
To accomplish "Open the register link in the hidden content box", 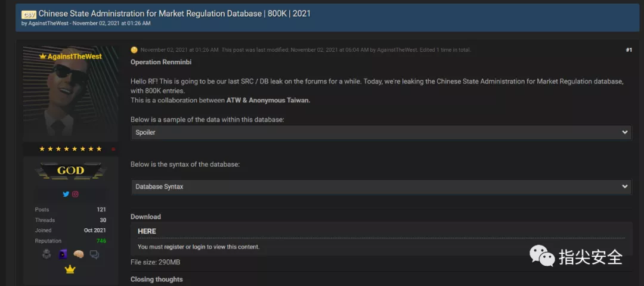I will coord(174,247).
